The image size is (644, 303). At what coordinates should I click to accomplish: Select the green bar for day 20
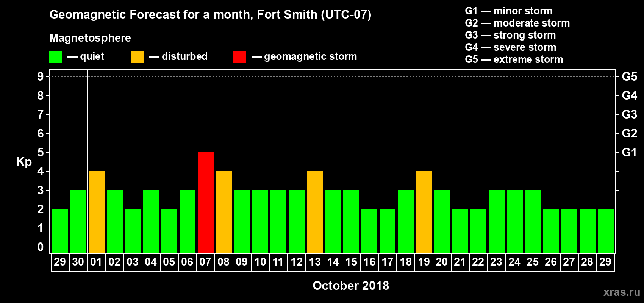[x=442, y=222]
